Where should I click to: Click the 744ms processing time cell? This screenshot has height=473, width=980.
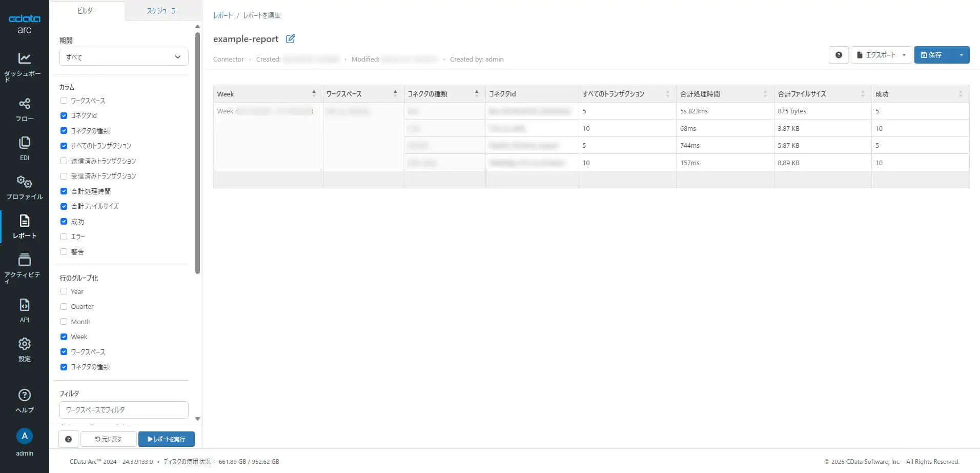(725, 145)
